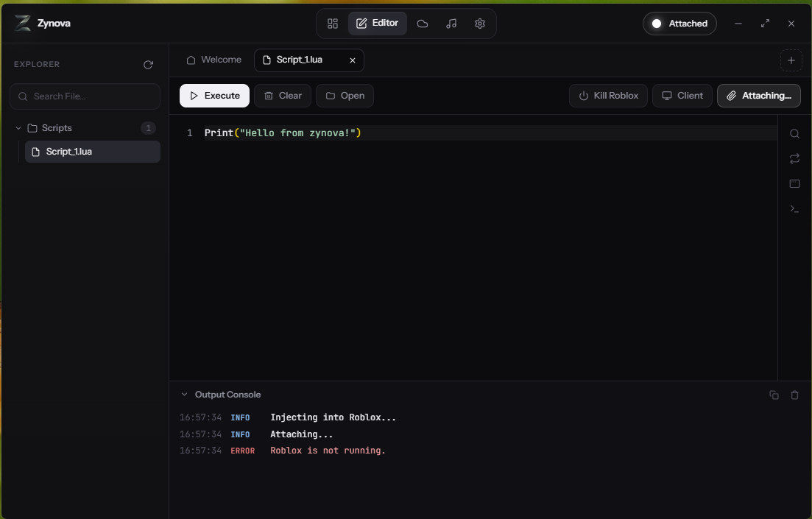Switch to the Editor tab
The width and height of the screenshot is (812, 519).
coord(378,24)
